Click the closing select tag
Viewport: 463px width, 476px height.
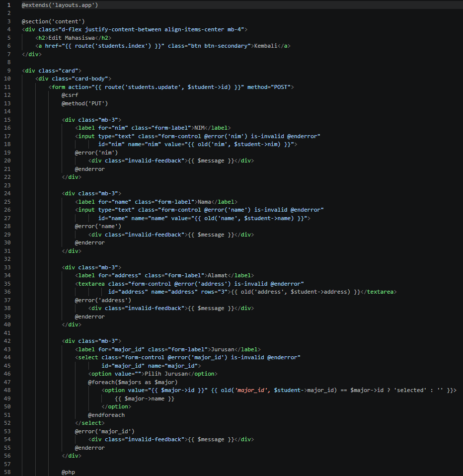[90, 423]
